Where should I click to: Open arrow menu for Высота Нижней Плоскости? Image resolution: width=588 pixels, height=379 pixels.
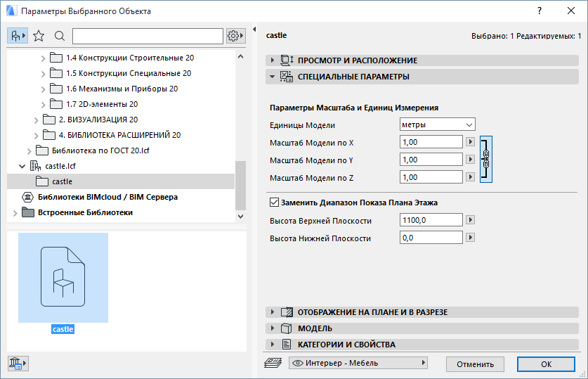[470, 238]
